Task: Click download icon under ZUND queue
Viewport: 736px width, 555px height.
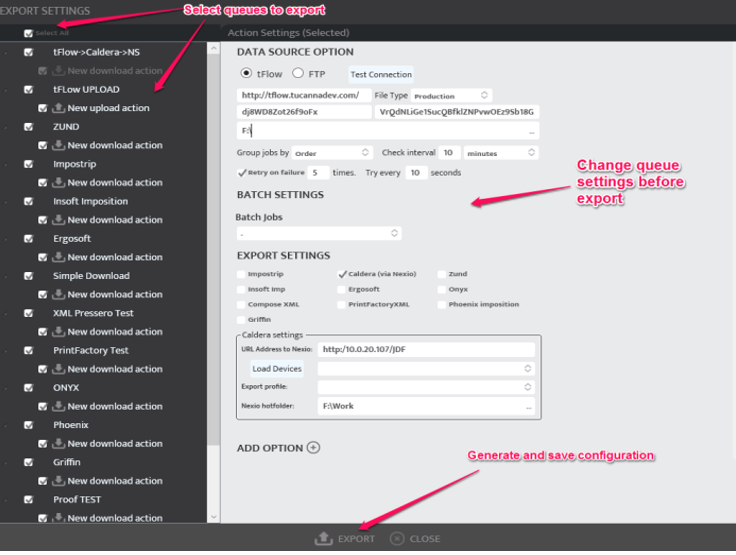Action: pos(58,145)
